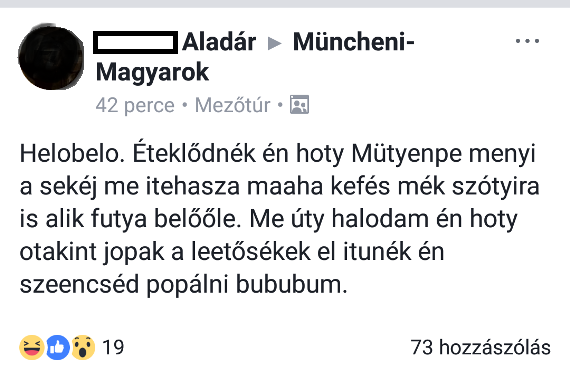Show the list of 19 reactions

pyautogui.click(x=113, y=347)
